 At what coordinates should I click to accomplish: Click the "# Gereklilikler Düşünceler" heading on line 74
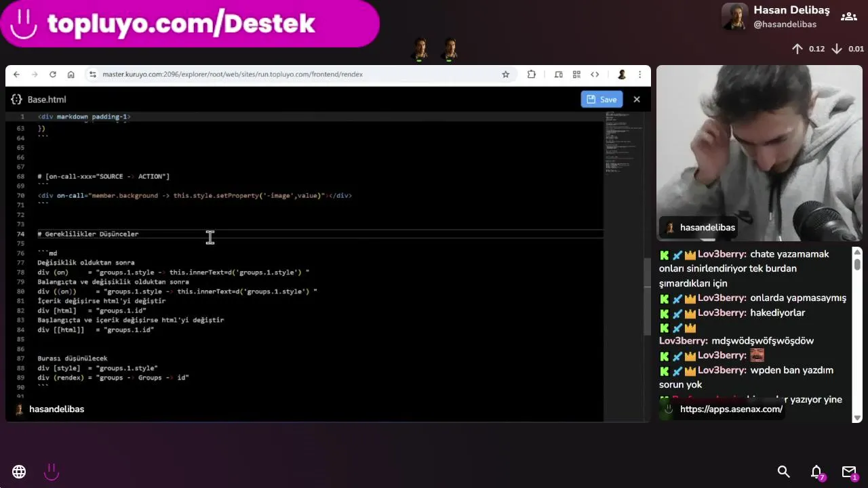88,234
